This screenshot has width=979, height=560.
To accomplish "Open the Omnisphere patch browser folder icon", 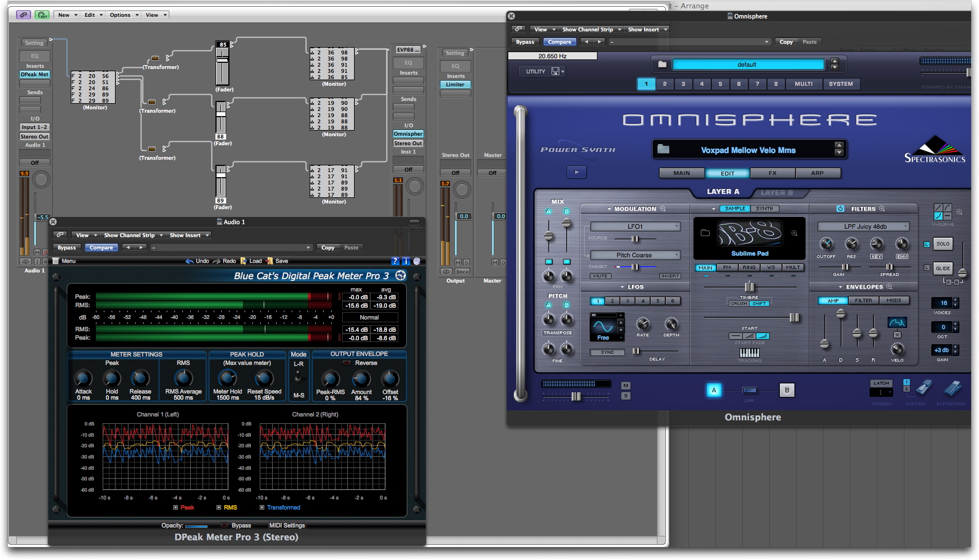I will [664, 149].
